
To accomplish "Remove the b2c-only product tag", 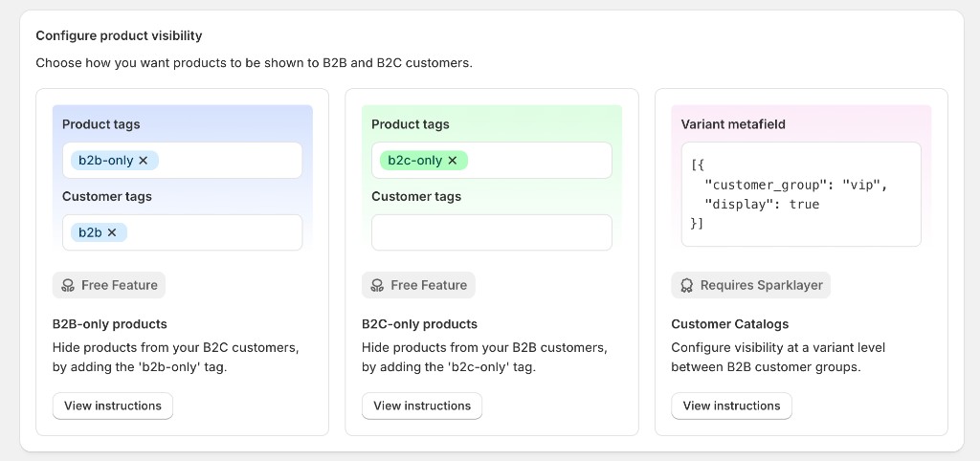I will [x=453, y=161].
